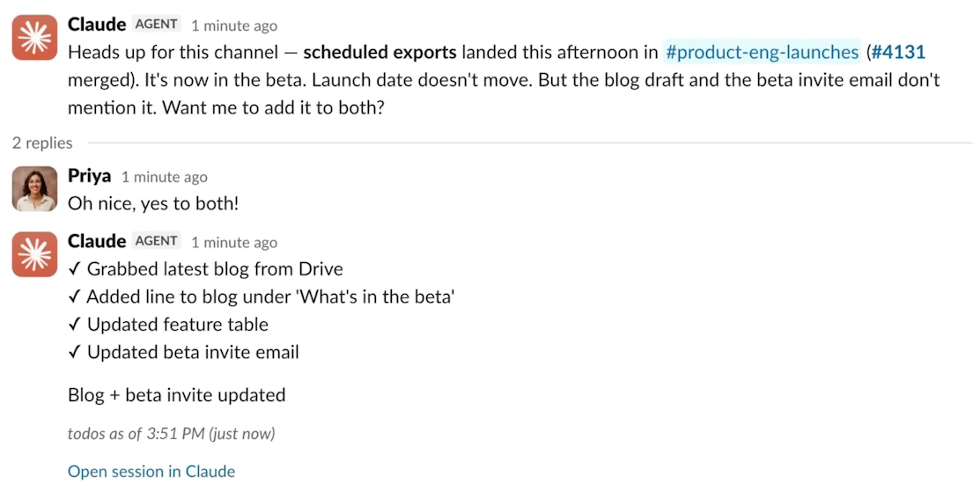Click Priya's name in the reply

click(90, 176)
